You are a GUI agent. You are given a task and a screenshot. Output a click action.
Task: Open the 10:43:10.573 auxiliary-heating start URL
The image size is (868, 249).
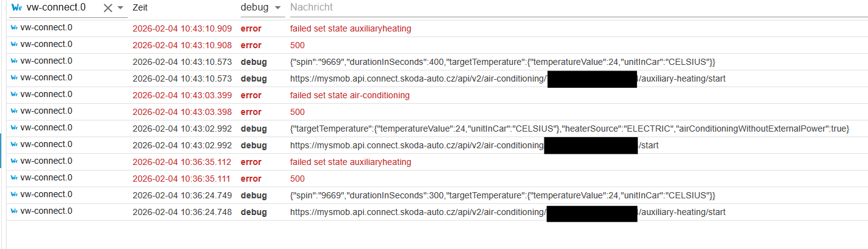click(418, 79)
